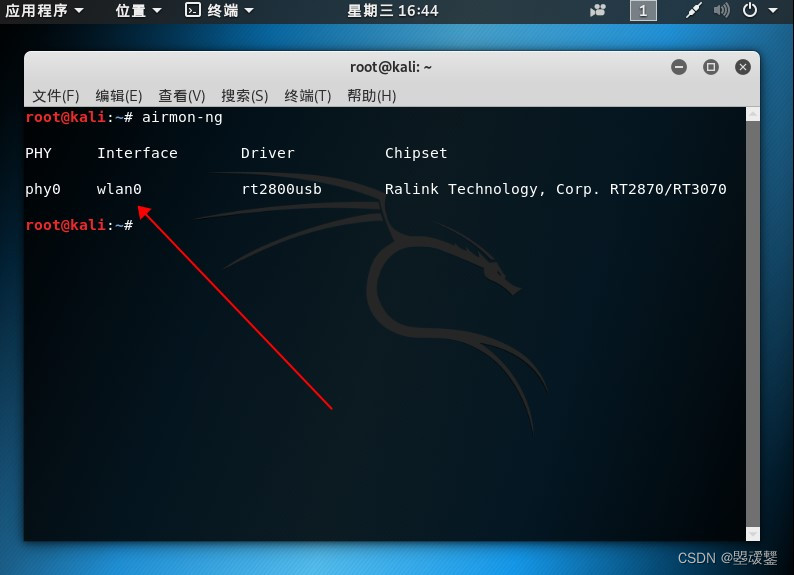Click the phy0 entry
The width and height of the screenshot is (794, 575).
(43, 190)
